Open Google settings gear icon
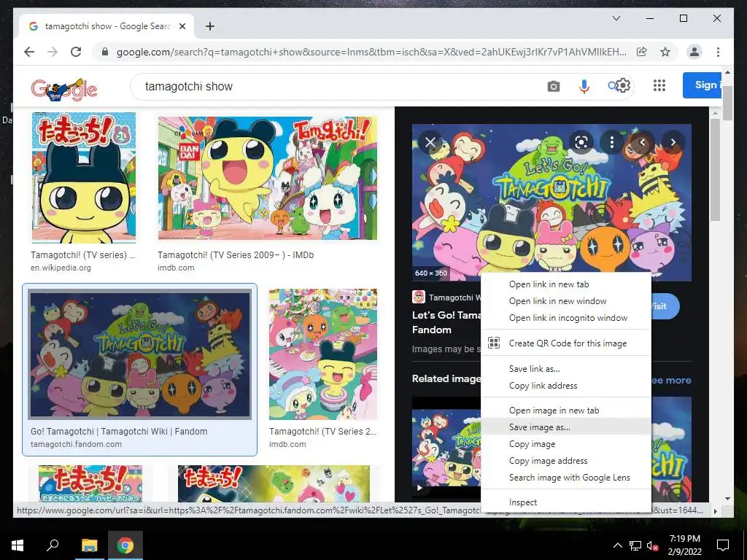This screenshot has width=747, height=560. coord(623,86)
